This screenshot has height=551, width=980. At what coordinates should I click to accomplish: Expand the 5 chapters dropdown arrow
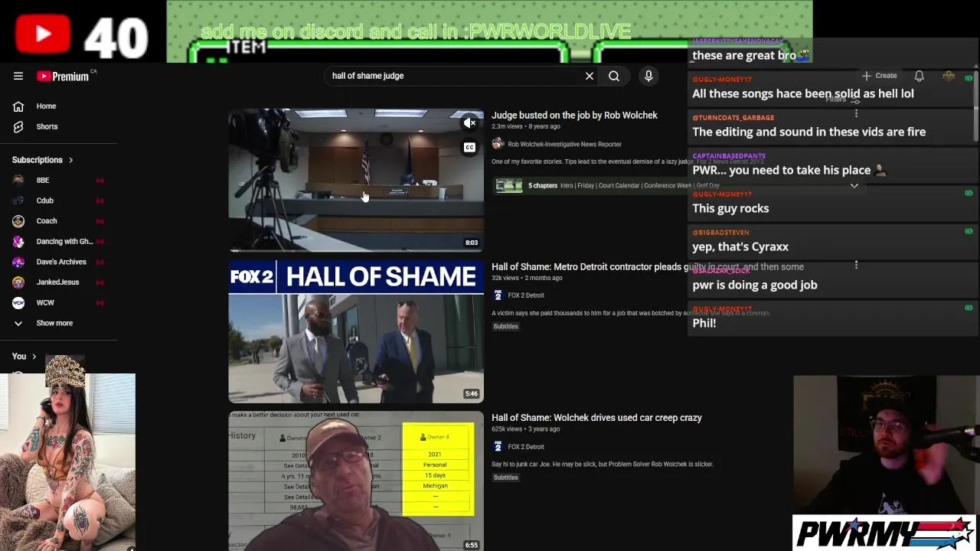(854, 185)
